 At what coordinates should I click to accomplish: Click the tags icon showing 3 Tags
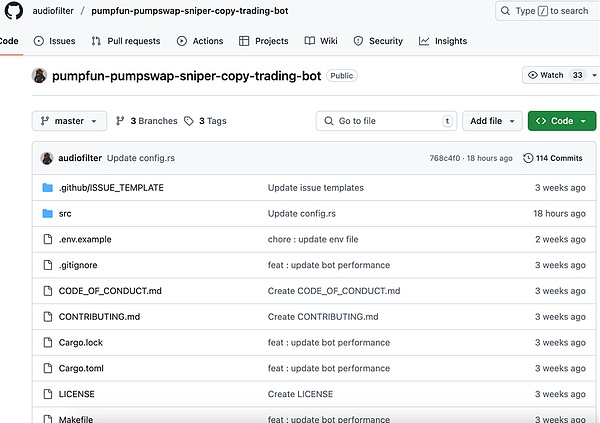[x=188, y=121]
